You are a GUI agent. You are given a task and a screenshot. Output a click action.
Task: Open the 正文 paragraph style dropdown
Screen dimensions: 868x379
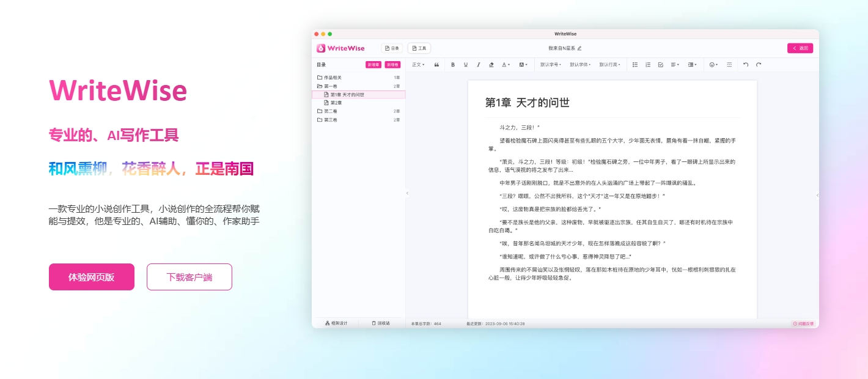pos(418,64)
